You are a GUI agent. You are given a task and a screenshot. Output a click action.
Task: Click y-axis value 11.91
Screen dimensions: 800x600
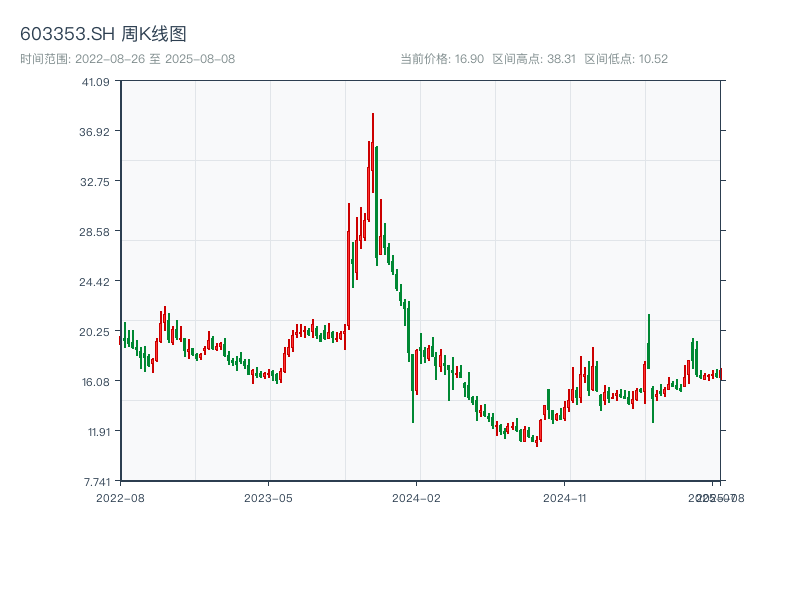99,432
